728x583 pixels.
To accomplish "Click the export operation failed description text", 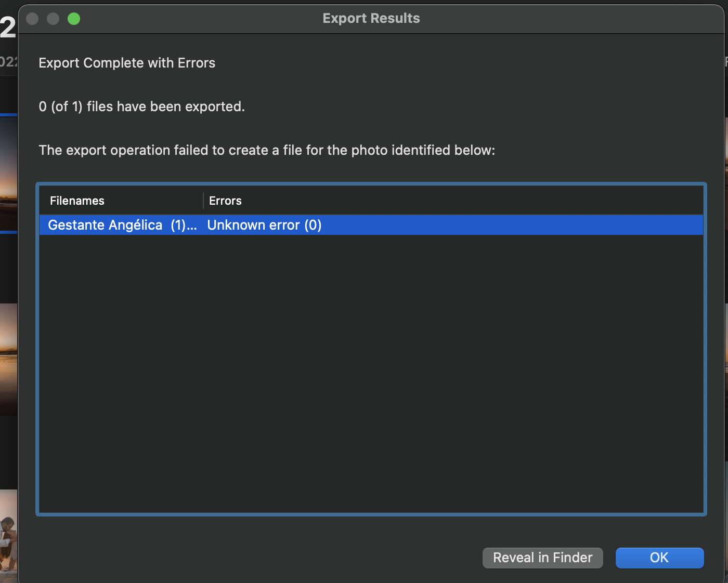I will [x=267, y=150].
